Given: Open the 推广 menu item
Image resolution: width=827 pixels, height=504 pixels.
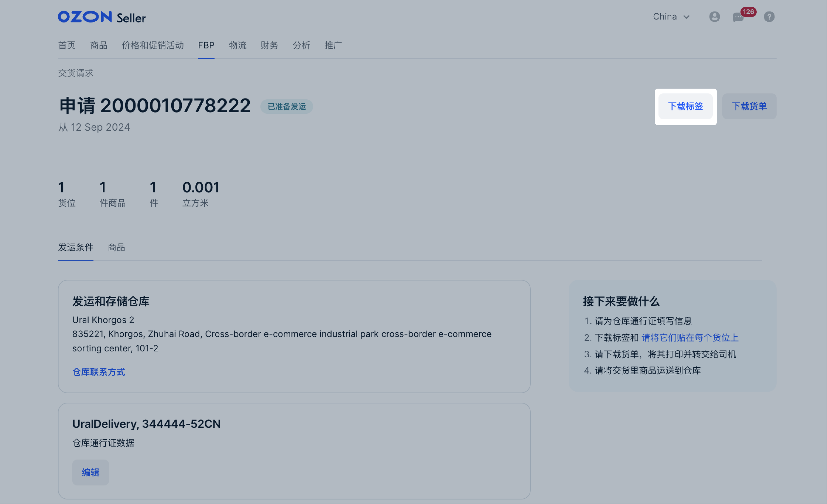Looking at the screenshot, I should tap(333, 45).
